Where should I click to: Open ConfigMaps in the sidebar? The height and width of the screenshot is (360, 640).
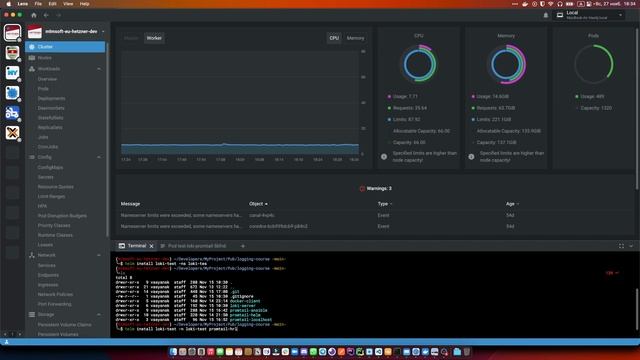pos(50,167)
